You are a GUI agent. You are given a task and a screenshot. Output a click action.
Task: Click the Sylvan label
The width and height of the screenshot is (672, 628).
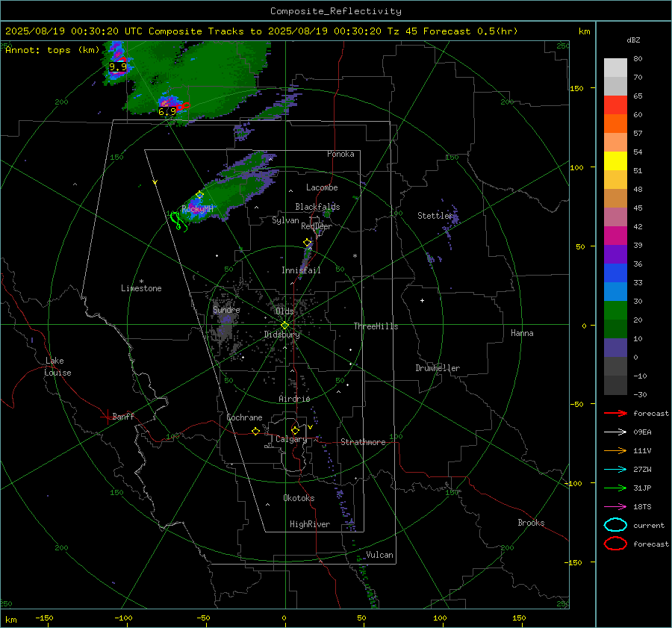point(285,220)
